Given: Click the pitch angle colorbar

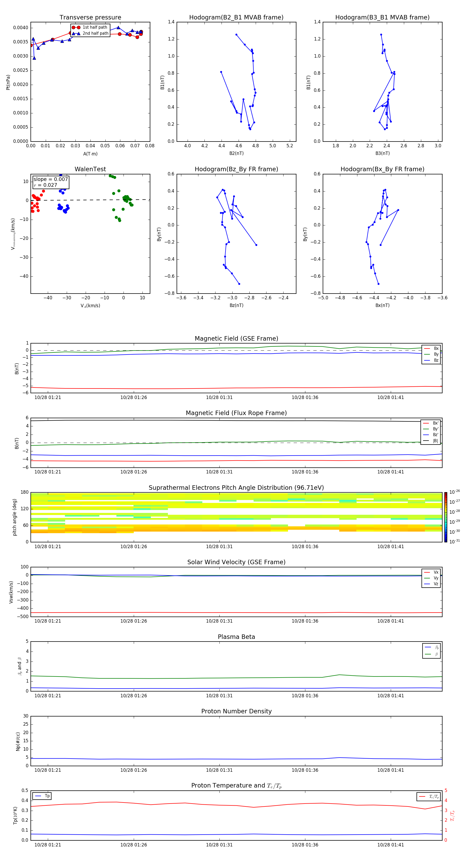Looking at the screenshot, I should (x=446, y=517).
